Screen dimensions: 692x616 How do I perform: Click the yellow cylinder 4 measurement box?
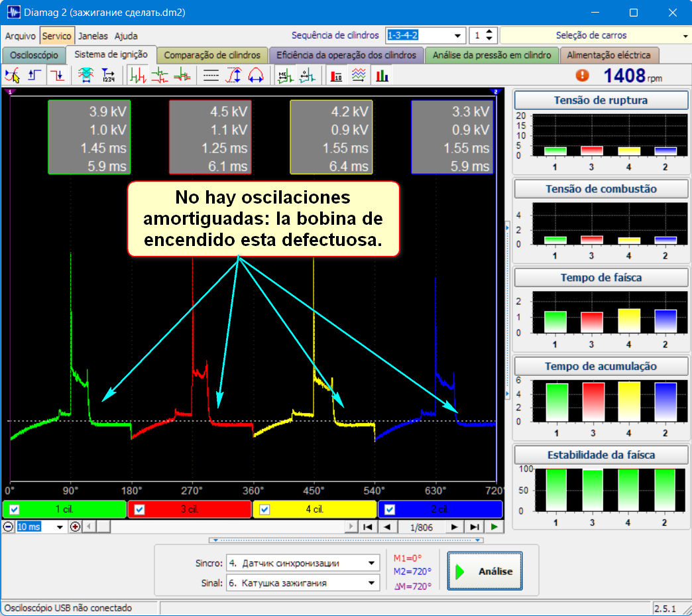pos(331,137)
